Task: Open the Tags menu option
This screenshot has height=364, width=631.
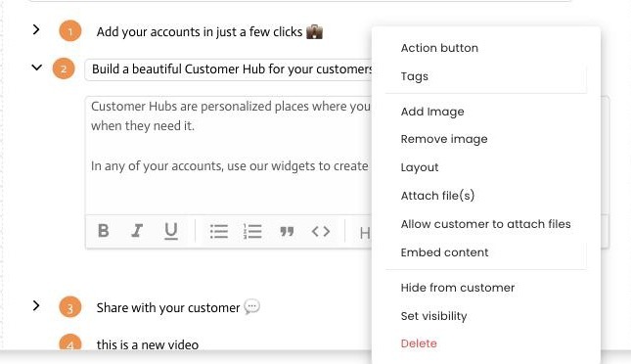Action: point(415,76)
